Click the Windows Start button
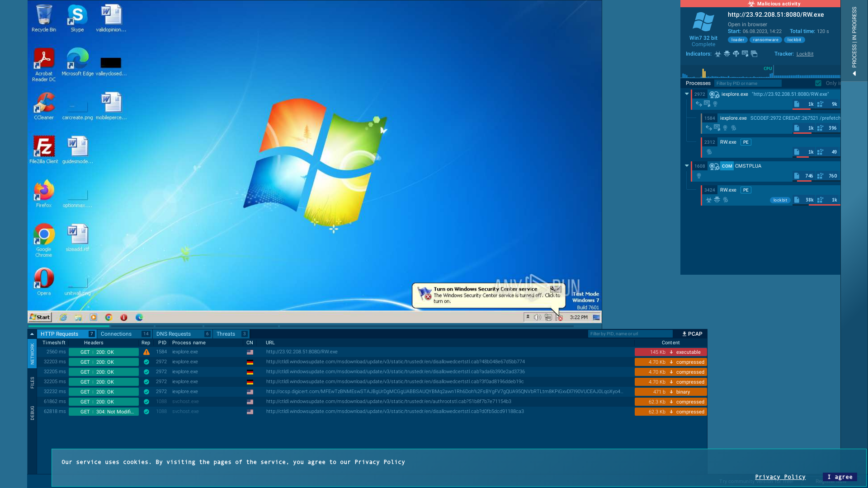Image resolution: width=868 pixels, height=488 pixels. 40,317
